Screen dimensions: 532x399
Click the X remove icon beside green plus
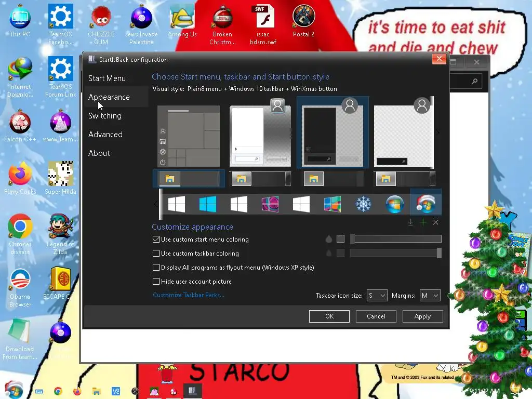tap(436, 222)
